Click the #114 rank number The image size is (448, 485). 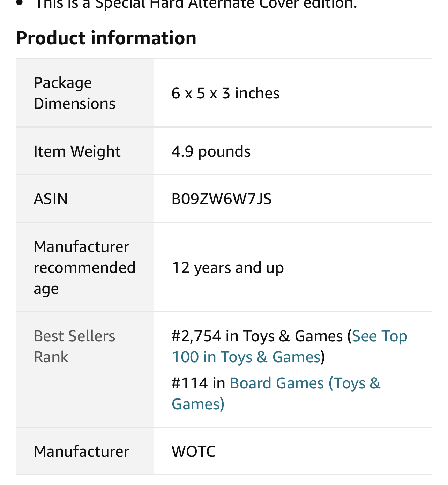coord(189,383)
